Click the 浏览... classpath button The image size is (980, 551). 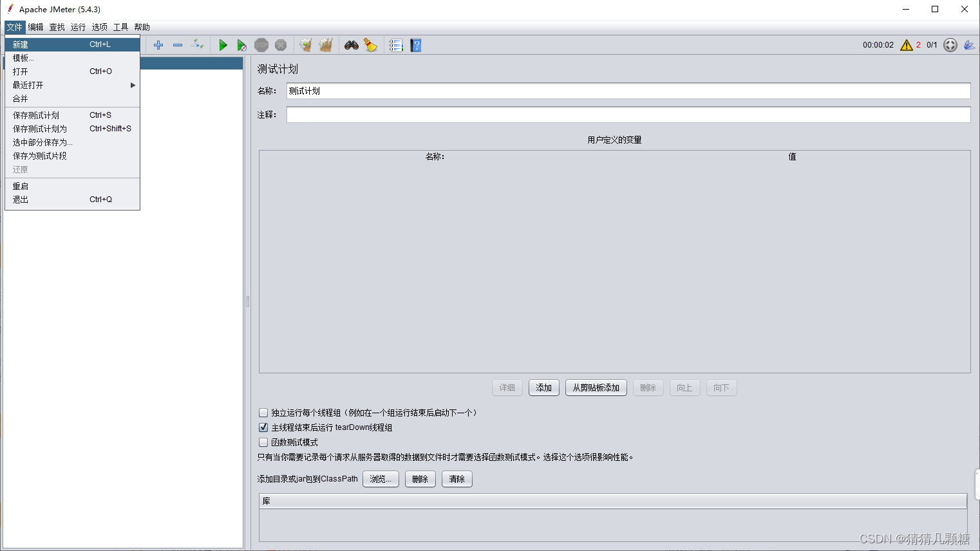pos(381,479)
